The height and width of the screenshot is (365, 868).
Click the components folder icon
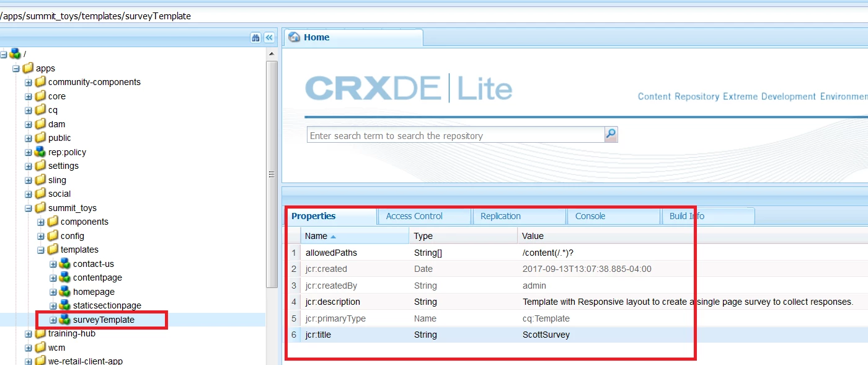(x=53, y=222)
